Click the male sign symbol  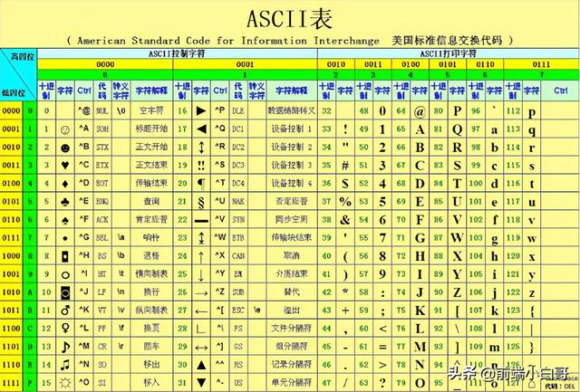tap(65, 310)
